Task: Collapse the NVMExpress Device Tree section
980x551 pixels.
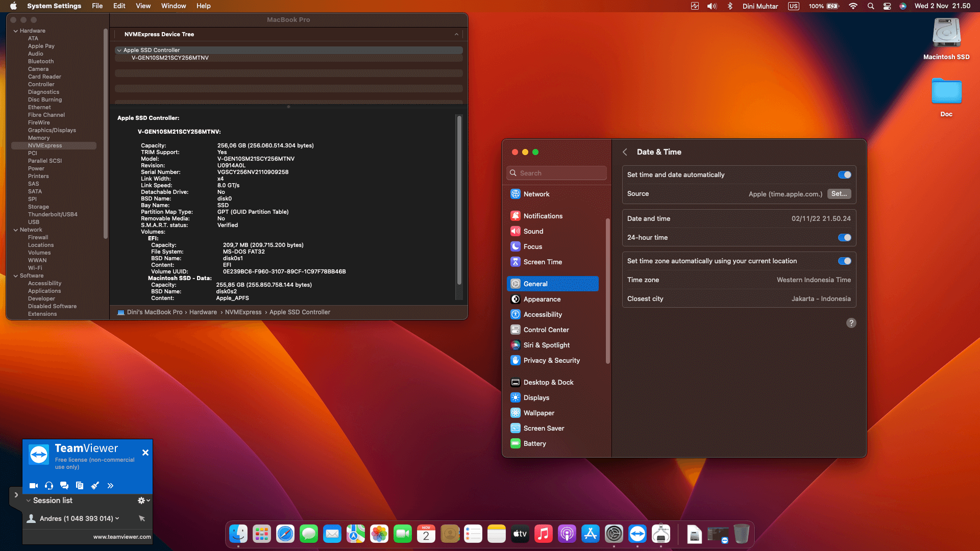Action: [456, 34]
